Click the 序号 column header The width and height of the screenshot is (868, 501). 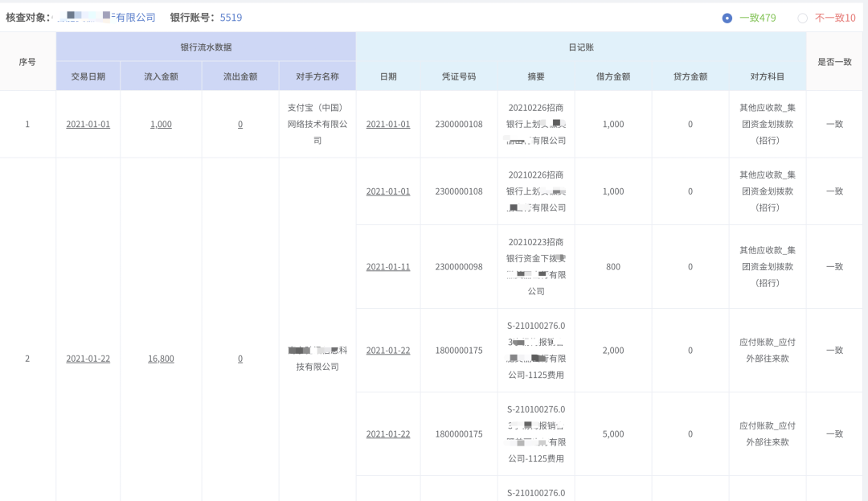[x=27, y=62]
